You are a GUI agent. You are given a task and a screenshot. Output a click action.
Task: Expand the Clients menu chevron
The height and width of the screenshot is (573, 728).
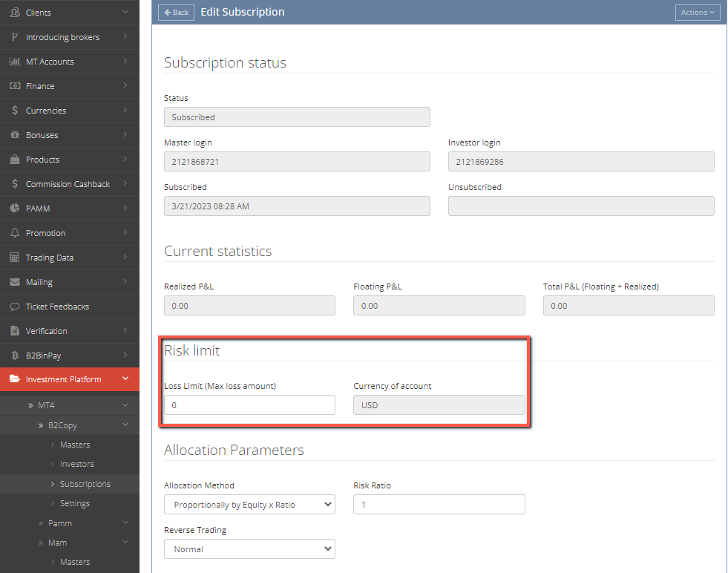125,11
